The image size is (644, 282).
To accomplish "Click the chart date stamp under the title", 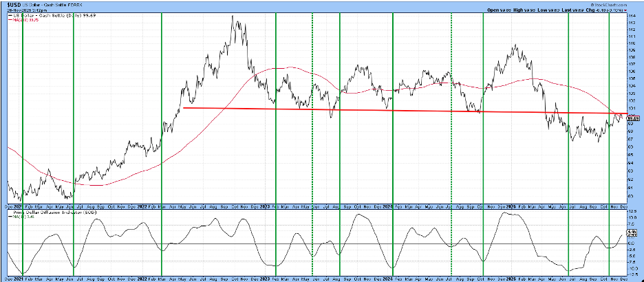I will (21, 10).
